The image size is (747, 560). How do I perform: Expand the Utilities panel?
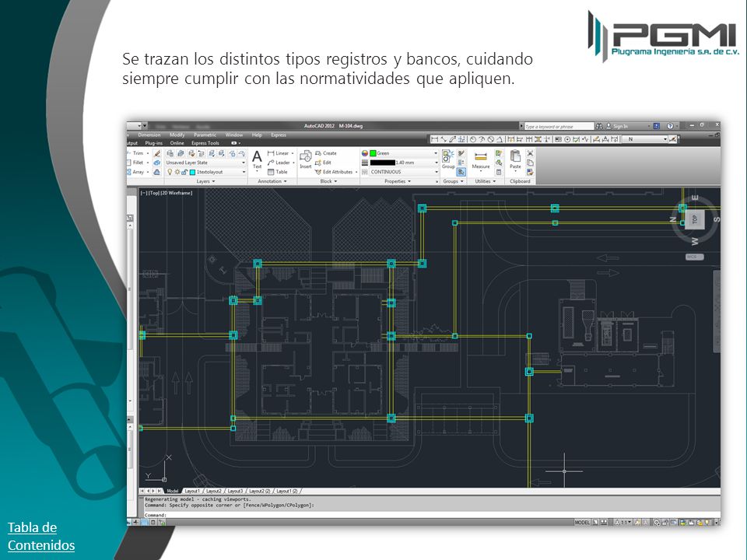coord(485,181)
